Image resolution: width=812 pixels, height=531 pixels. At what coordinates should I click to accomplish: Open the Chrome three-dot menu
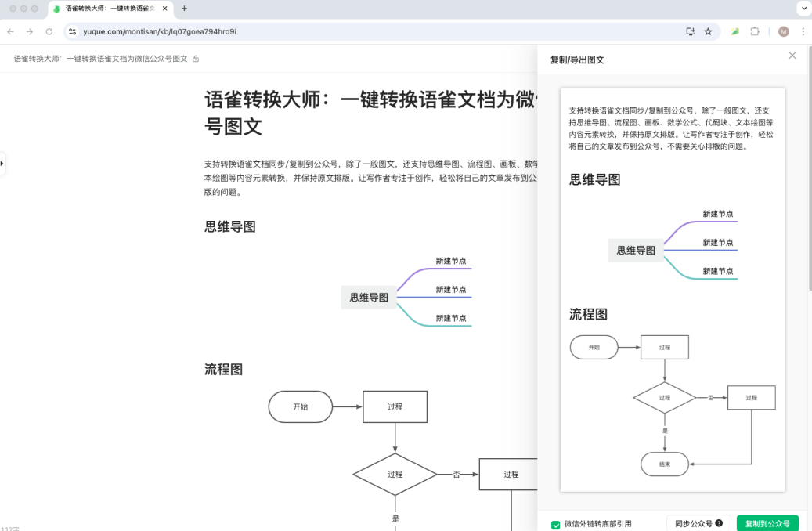pyautogui.click(x=803, y=31)
